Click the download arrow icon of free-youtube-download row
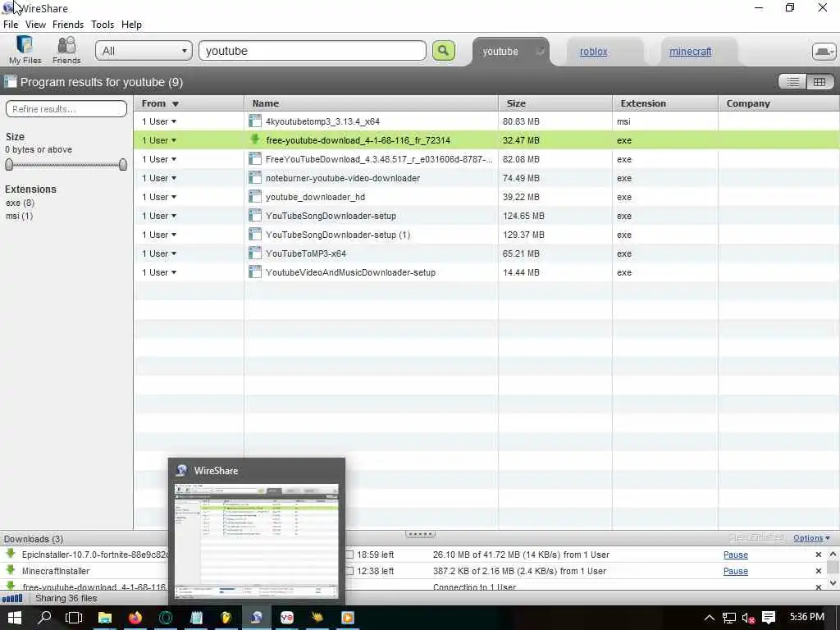 256,139
